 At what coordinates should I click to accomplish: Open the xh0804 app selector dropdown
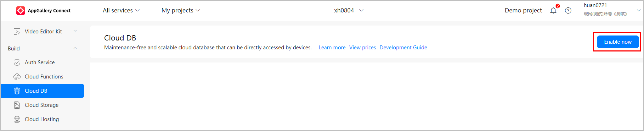click(x=349, y=11)
